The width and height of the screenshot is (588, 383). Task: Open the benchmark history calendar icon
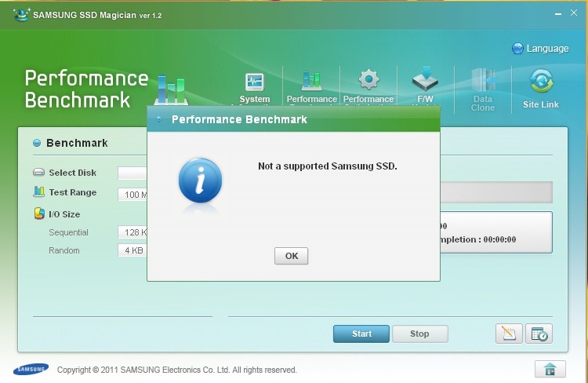(x=539, y=334)
